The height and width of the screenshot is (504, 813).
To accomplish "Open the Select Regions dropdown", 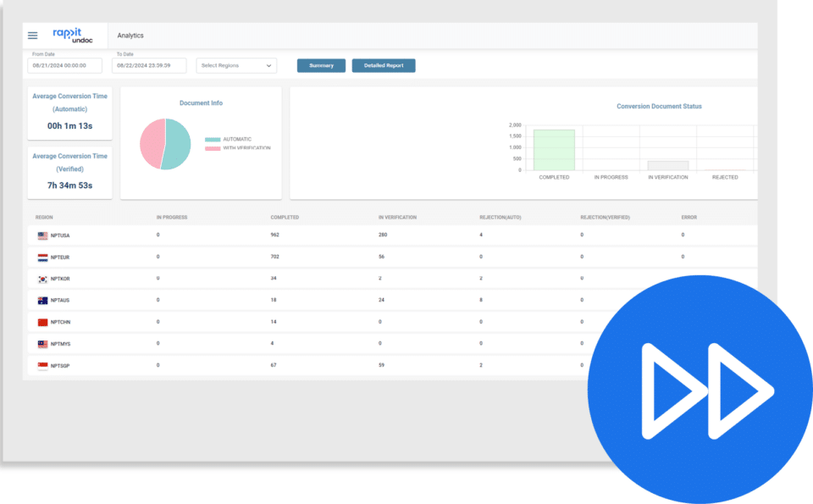I will (236, 65).
